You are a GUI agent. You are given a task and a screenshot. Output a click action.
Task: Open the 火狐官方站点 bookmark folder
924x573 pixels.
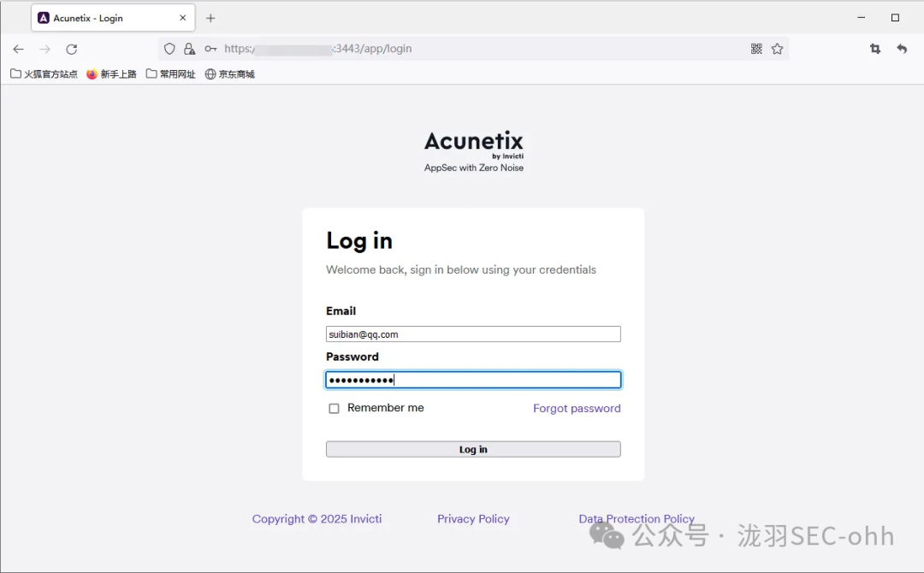[44, 74]
